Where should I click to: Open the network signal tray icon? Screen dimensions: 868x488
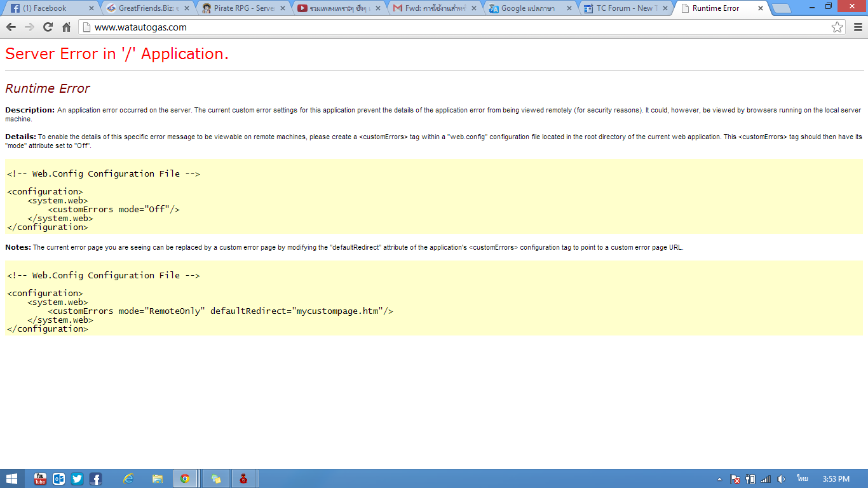(766, 479)
